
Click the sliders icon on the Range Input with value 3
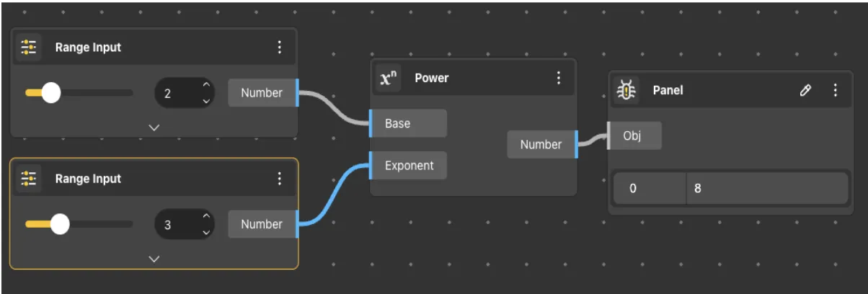coord(29,179)
